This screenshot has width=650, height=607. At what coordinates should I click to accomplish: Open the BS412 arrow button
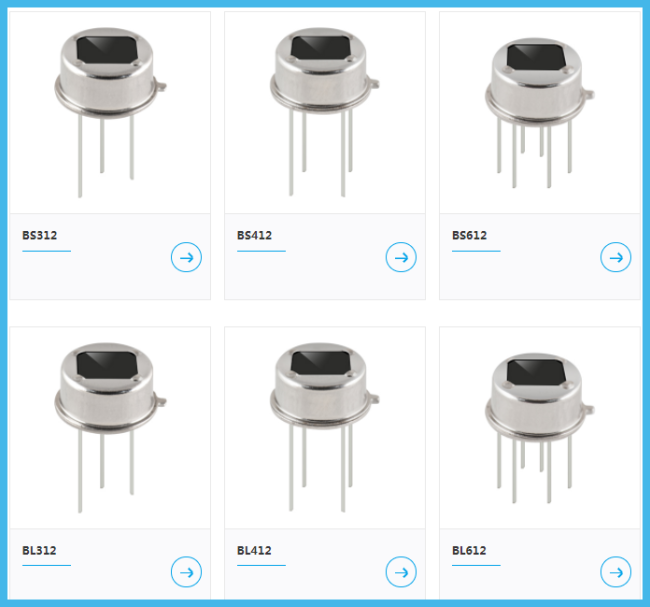pos(401,257)
